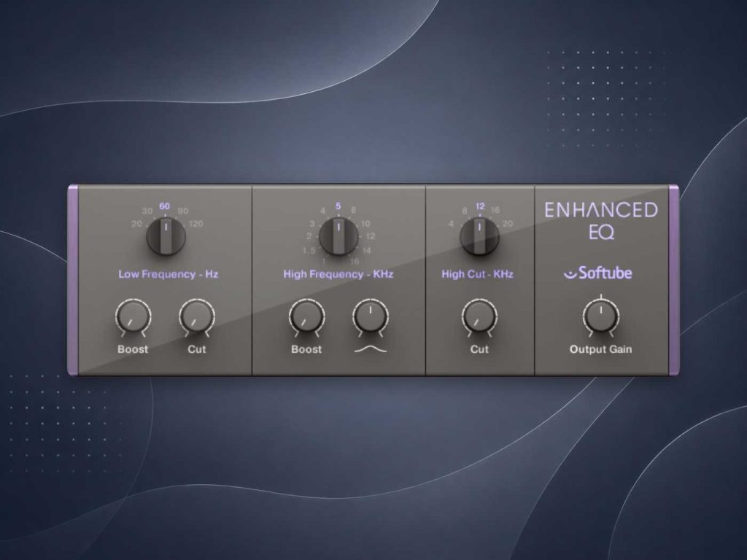Select 3 kHz on the High Frequency dial

click(x=312, y=224)
